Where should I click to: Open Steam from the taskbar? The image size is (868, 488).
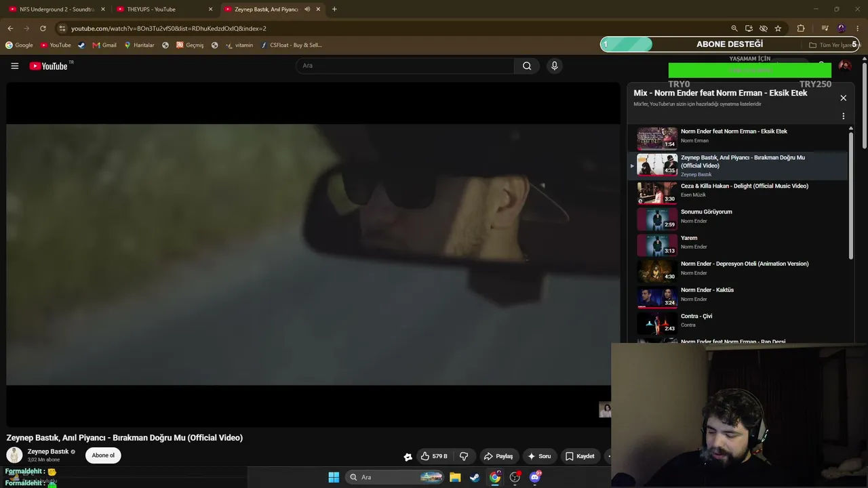[475, 477]
